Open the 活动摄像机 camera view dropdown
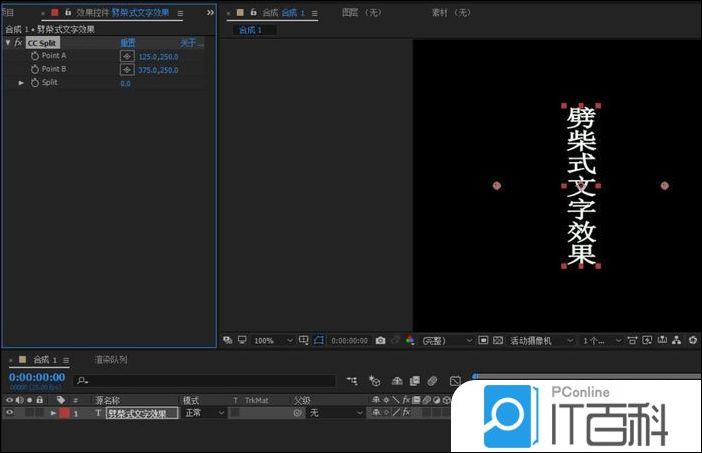 click(539, 341)
